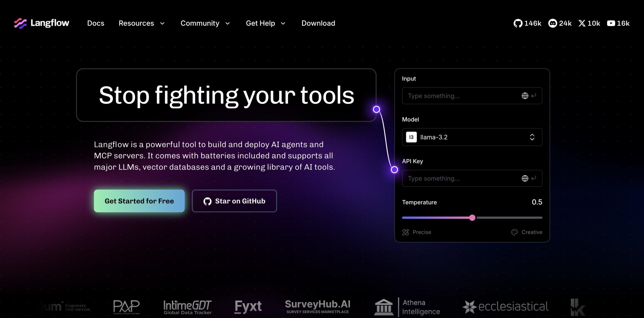Click Get Started for Free button

tap(139, 201)
